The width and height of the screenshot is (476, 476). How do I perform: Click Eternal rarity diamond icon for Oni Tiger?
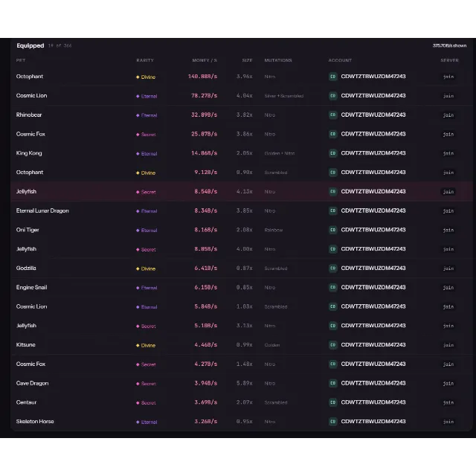click(138, 231)
